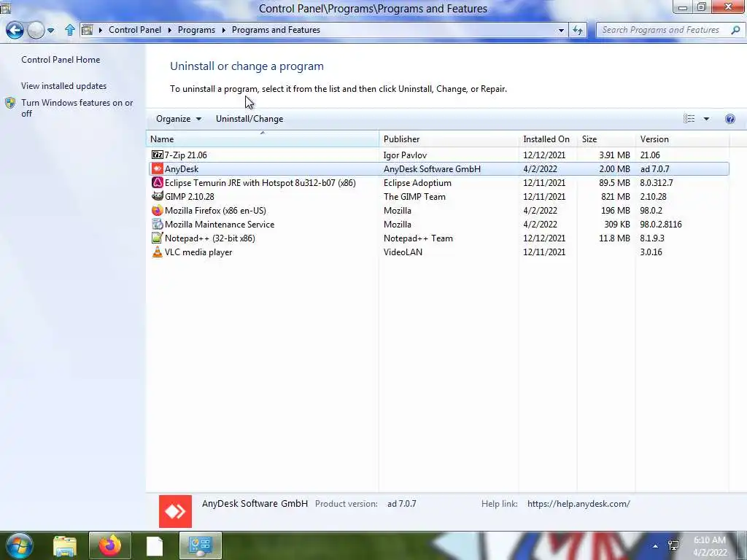Sort by the Name column header
Image resolution: width=747 pixels, height=560 pixels.
[x=263, y=139]
